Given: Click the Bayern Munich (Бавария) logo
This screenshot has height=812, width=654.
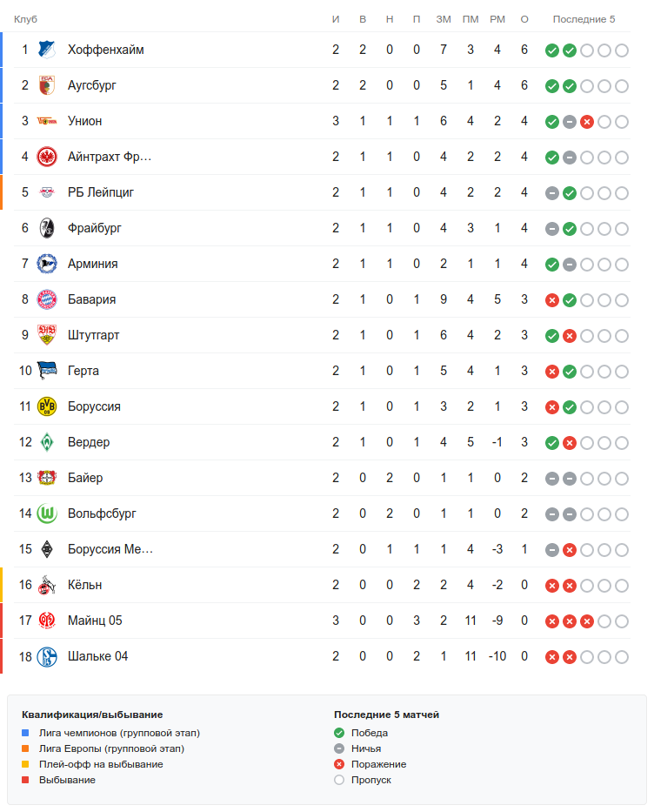Looking at the screenshot, I should (x=47, y=300).
